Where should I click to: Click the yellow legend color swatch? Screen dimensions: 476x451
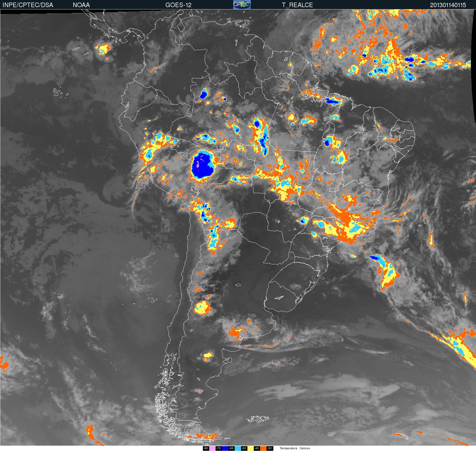click(x=250, y=448)
